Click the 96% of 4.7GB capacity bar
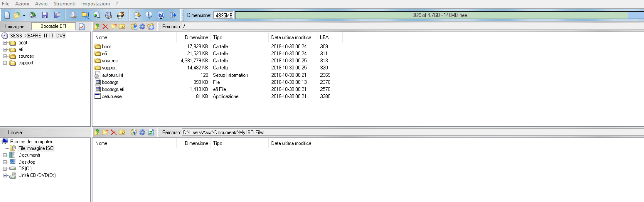 tap(440, 15)
